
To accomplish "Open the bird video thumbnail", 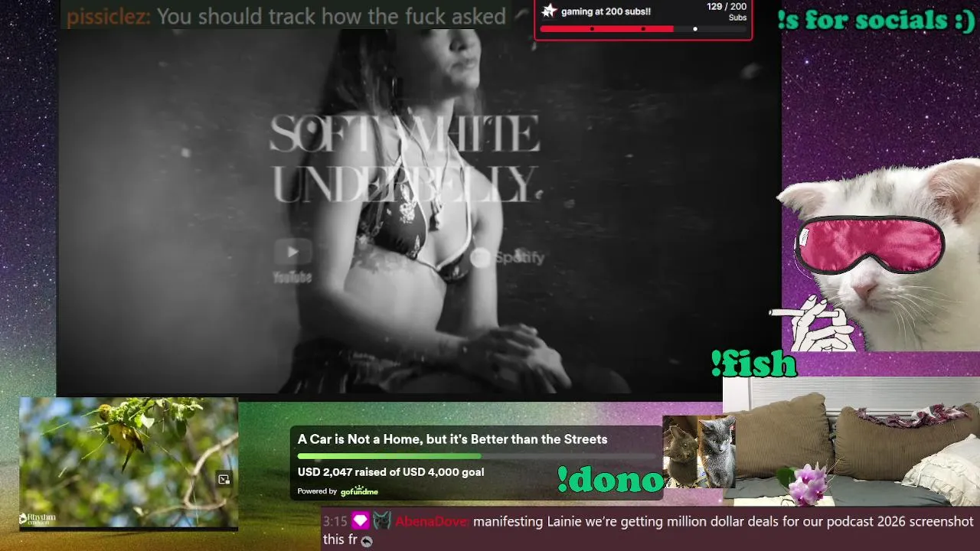I will coord(129,463).
